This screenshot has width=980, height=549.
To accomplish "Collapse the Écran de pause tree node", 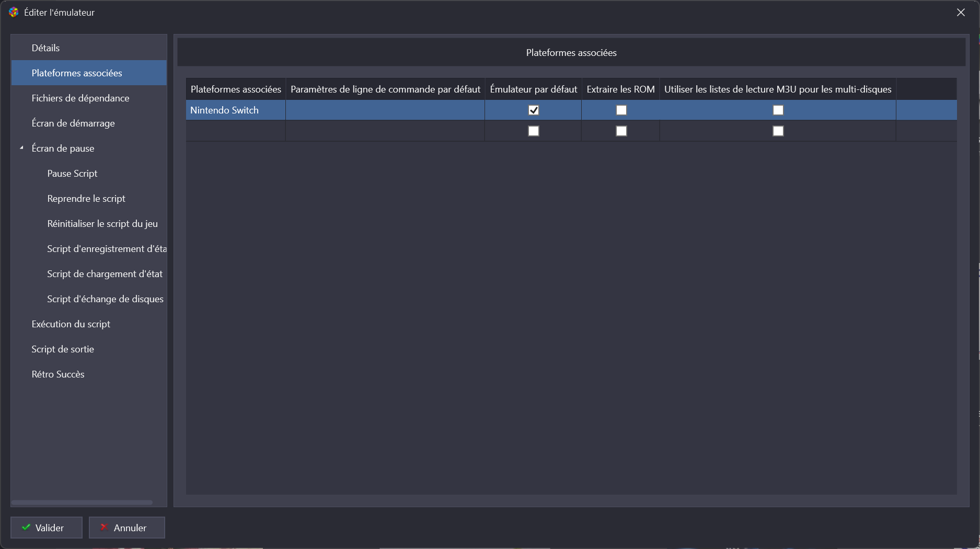I will [x=22, y=148].
